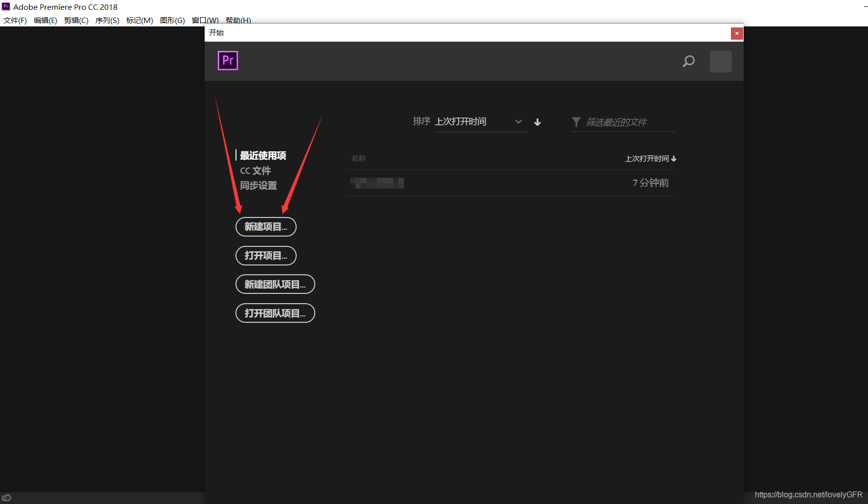The height and width of the screenshot is (504, 868).
Task: Open the 图形(G) menu
Action: point(172,20)
